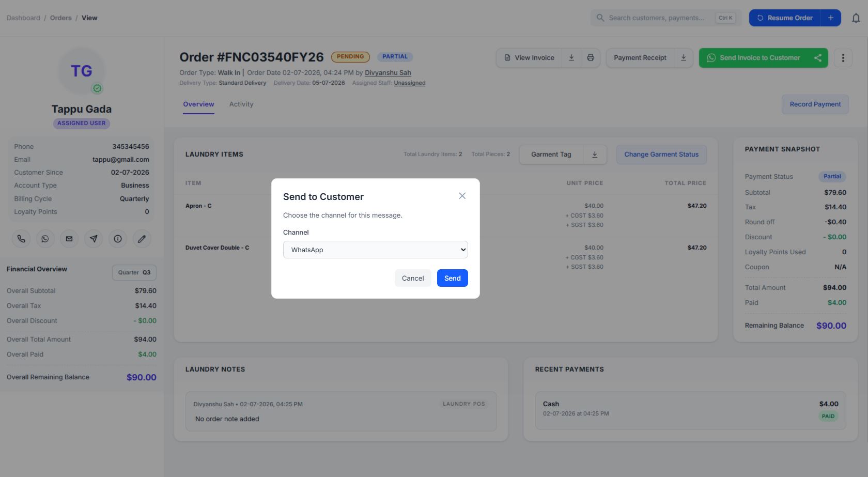Click the share icon on green button
This screenshot has height=477, width=868.
pos(818,58)
